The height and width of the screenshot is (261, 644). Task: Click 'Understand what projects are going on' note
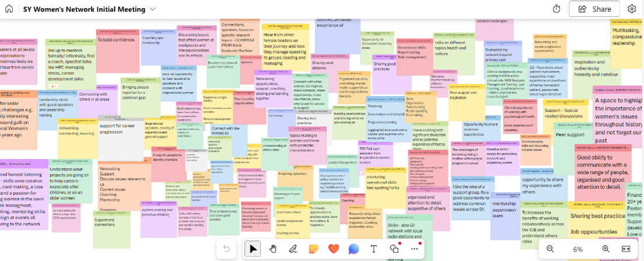point(70,182)
